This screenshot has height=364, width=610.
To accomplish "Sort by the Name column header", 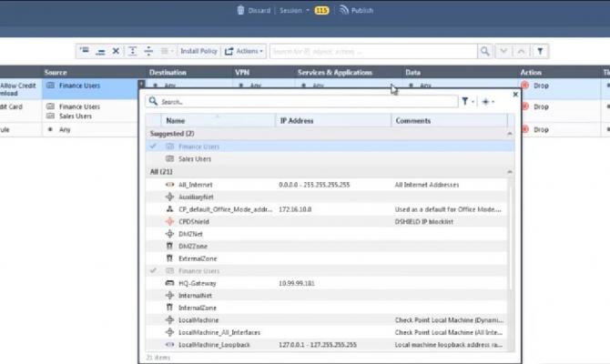I will [x=219, y=120].
